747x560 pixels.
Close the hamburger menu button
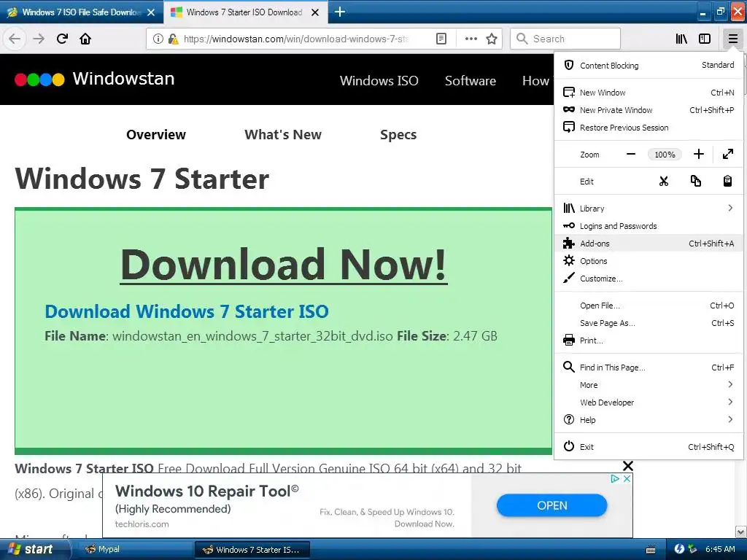[732, 39]
